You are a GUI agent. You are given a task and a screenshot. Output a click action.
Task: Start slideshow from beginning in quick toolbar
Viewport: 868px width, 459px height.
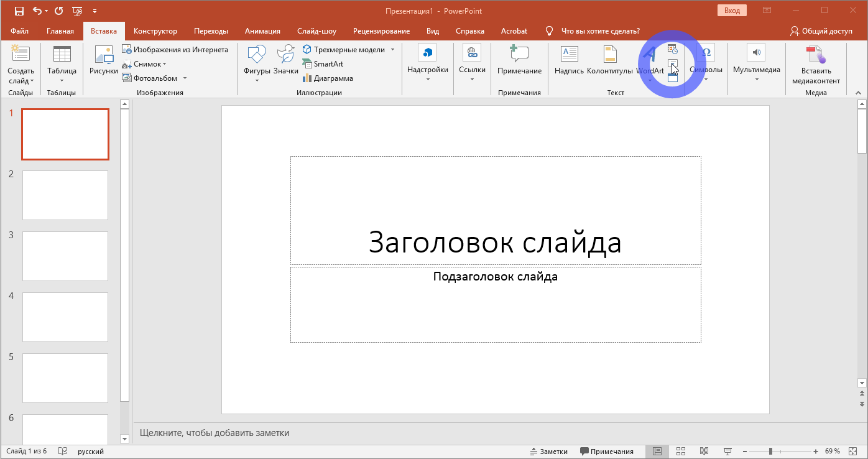click(x=78, y=11)
